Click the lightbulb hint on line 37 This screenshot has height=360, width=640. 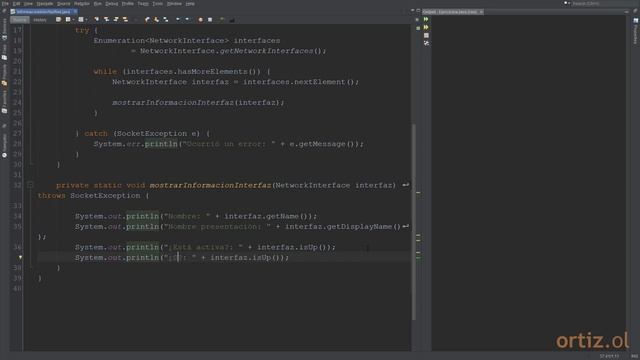pyautogui.click(x=20, y=258)
